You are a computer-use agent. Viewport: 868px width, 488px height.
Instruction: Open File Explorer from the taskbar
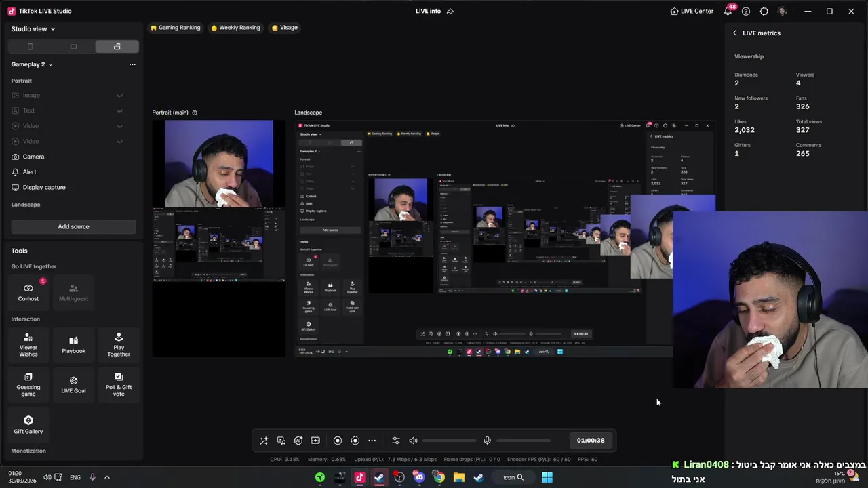(459, 477)
